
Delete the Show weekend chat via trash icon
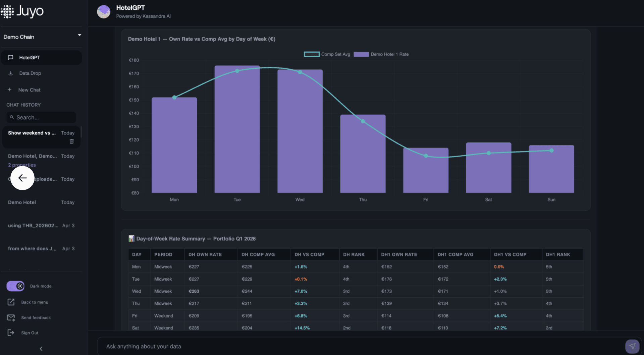click(71, 141)
